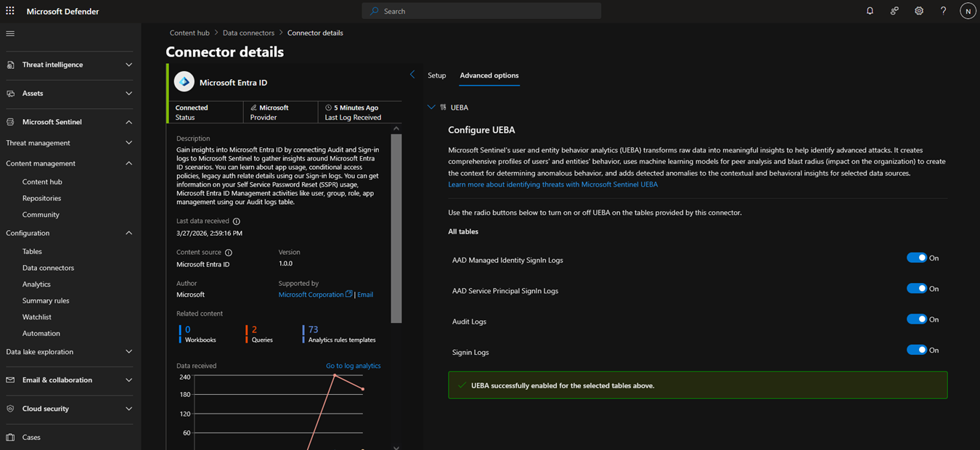Go to Content hub breadcrumb
Image resolution: width=980 pixels, height=450 pixels.
pyautogui.click(x=189, y=33)
